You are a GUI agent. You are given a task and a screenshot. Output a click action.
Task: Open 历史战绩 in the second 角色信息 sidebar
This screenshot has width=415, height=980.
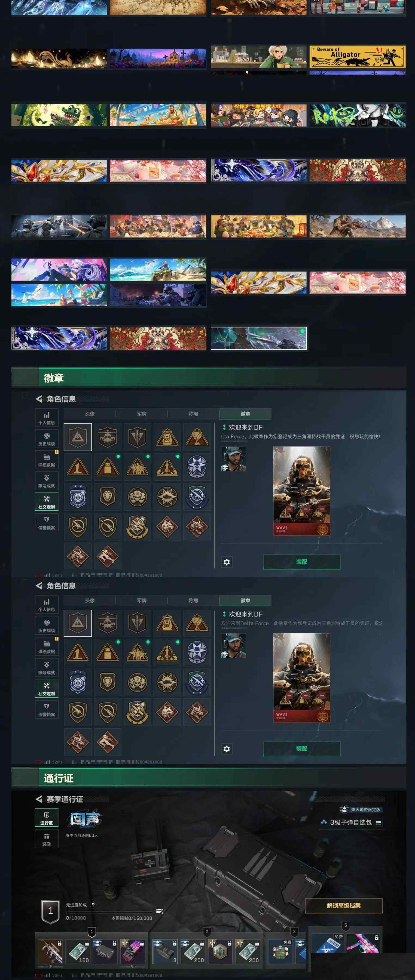pos(47,625)
